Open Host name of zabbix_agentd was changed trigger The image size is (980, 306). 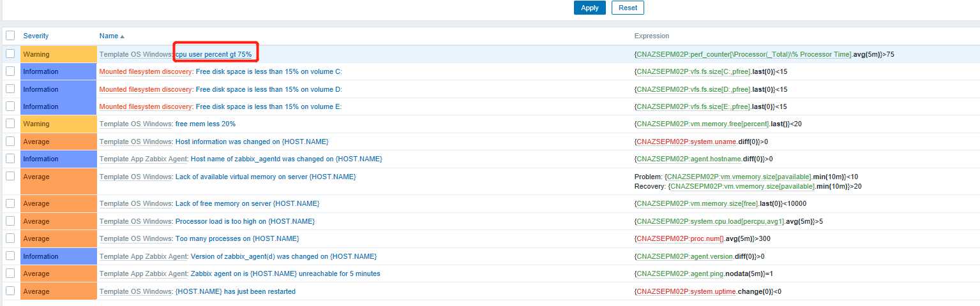(x=287, y=158)
